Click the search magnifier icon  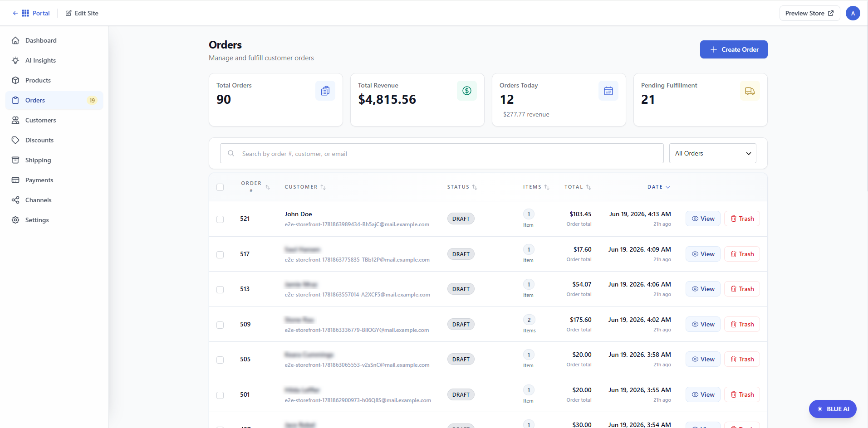click(231, 153)
